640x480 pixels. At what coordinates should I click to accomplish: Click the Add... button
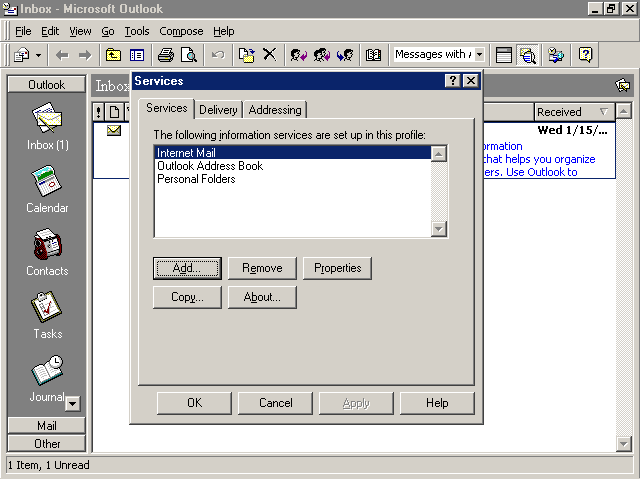(x=187, y=268)
